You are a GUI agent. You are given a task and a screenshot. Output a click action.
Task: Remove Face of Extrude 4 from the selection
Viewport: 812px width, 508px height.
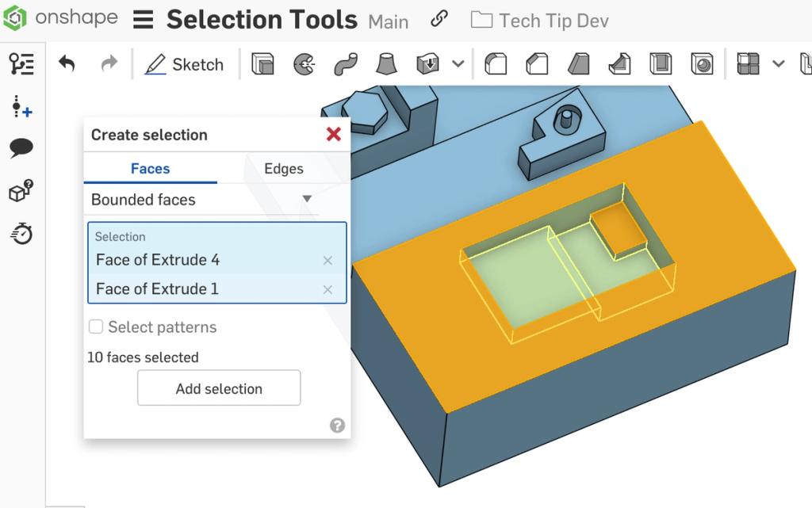pyautogui.click(x=327, y=260)
